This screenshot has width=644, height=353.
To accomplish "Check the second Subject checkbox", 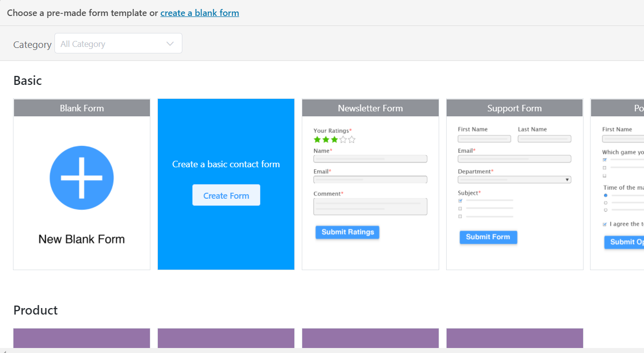I will 460,207.
